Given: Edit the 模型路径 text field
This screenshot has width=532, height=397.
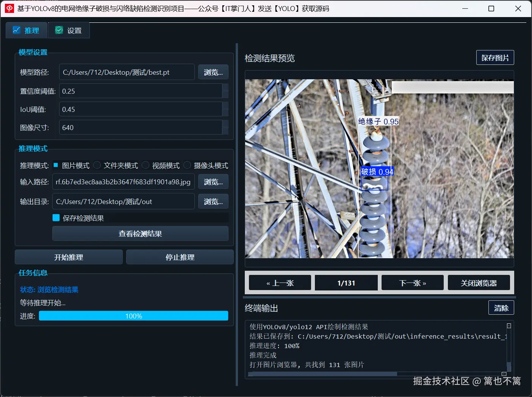Looking at the screenshot, I should tap(127, 72).
